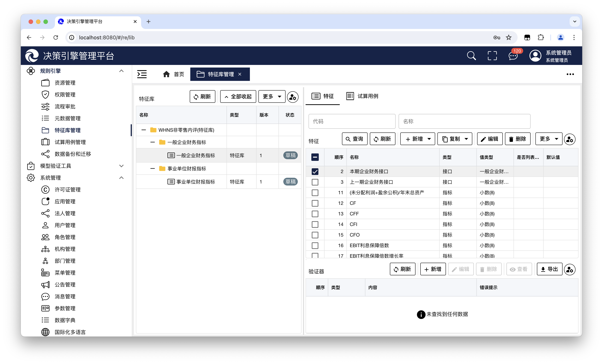The width and height of the screenshot is (603, 364).
Task: Select the 事业单位财报指标 特征库 tree row
Action: (x=195, y=182)
